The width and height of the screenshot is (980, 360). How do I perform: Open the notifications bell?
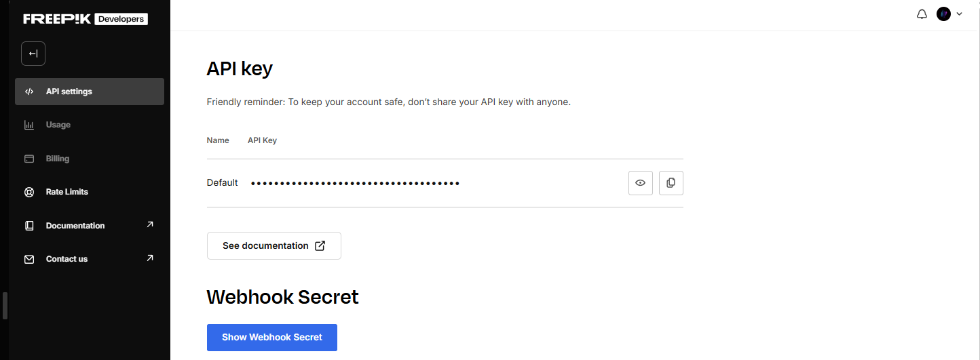[x=922, y=14]
